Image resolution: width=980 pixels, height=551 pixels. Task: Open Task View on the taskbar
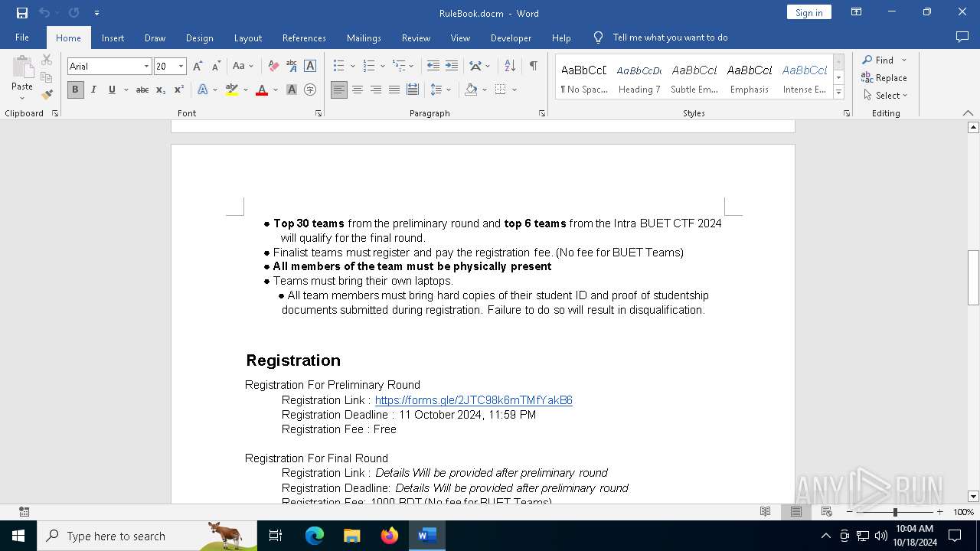pyautogui.click(x=276, y=536)
